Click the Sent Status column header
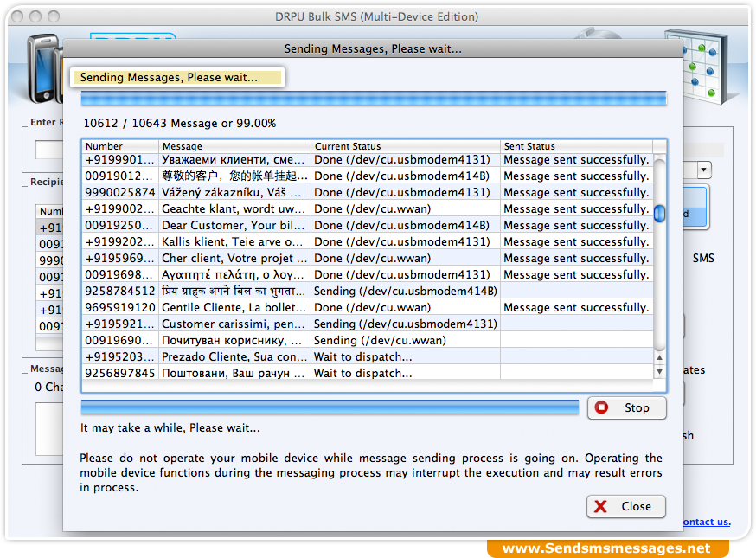The image size is (756, 558). pyautogui.click(x=577, y=146)
